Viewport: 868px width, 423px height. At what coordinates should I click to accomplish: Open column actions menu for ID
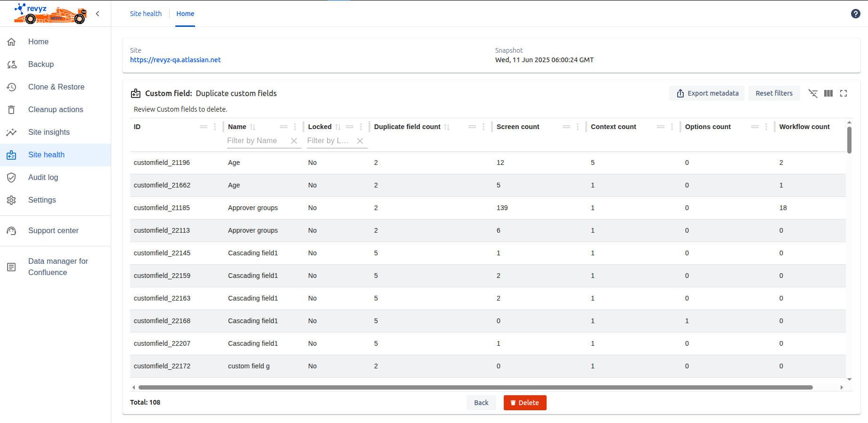pyautogui.click(x=215, y=127)
